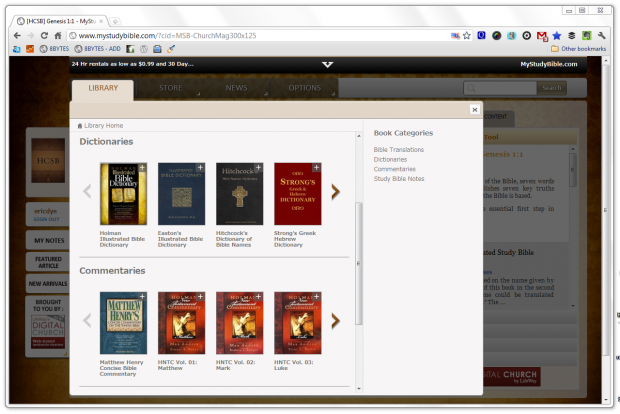Image resolution: width=620 pixels, height=414 pixels.
Task: Add HNTC Vol. 01 Matthew with plus icon
Action: tap(200, 297)
